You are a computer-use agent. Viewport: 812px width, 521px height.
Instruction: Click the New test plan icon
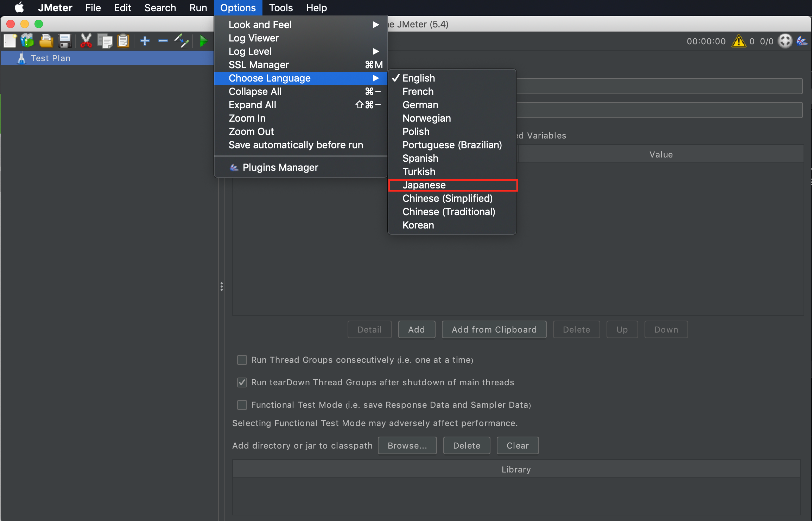pyautogui.click(x=10, y=41)
